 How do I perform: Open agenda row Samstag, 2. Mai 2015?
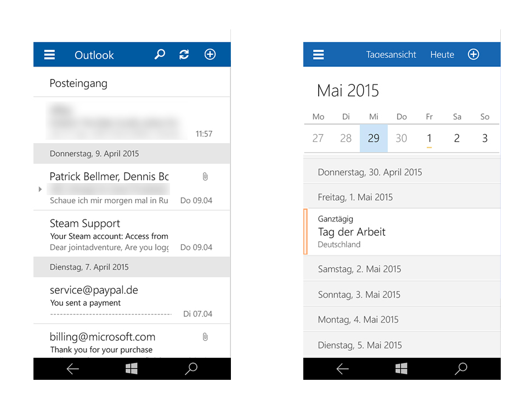(401, 269)
